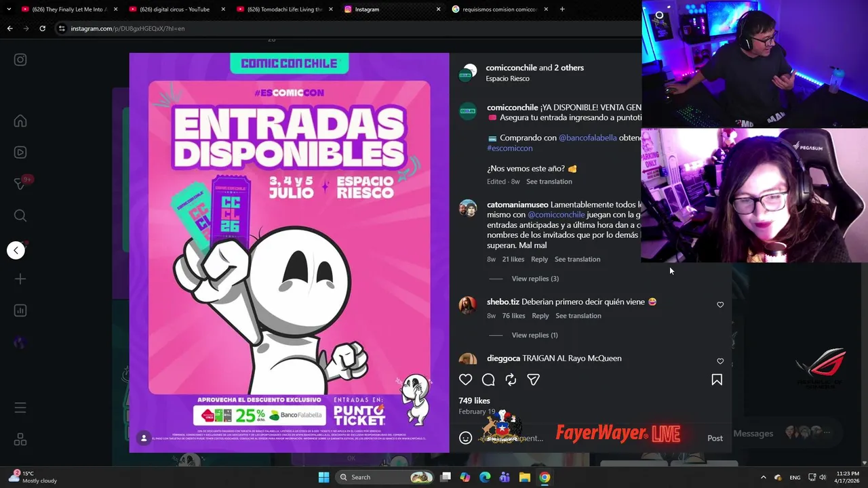Open catomaniamuseo profile name
Viewport: 868px width, 488px height.
517,205
